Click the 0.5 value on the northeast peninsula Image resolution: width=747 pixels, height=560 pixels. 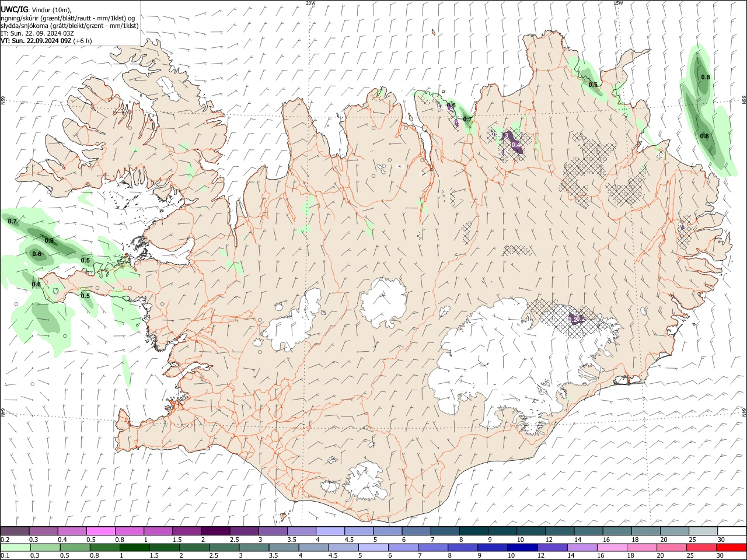coord(593,85)
